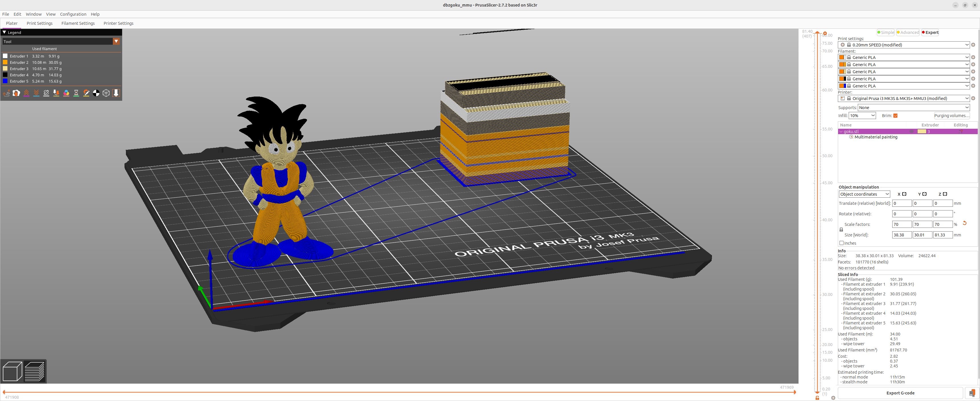Viewport: 980px width, 401px height.
Task: Toggle seams visibility (broken link icon)
Action: coord(46,93)
